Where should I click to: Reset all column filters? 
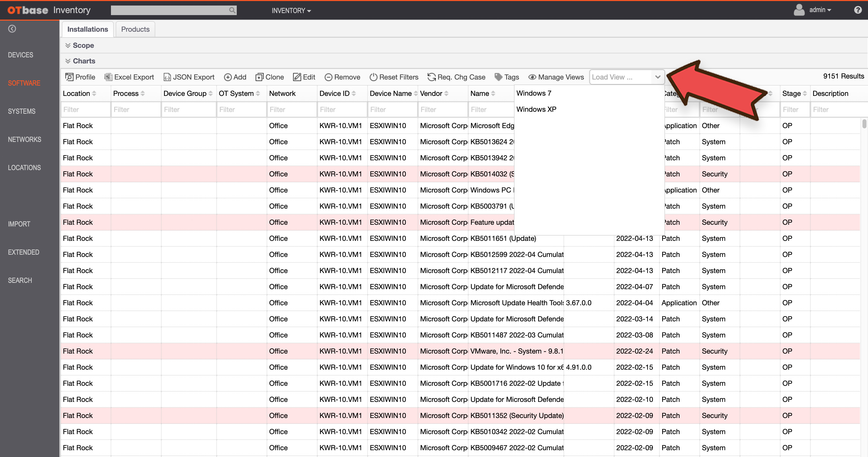[x=393, y=77]
